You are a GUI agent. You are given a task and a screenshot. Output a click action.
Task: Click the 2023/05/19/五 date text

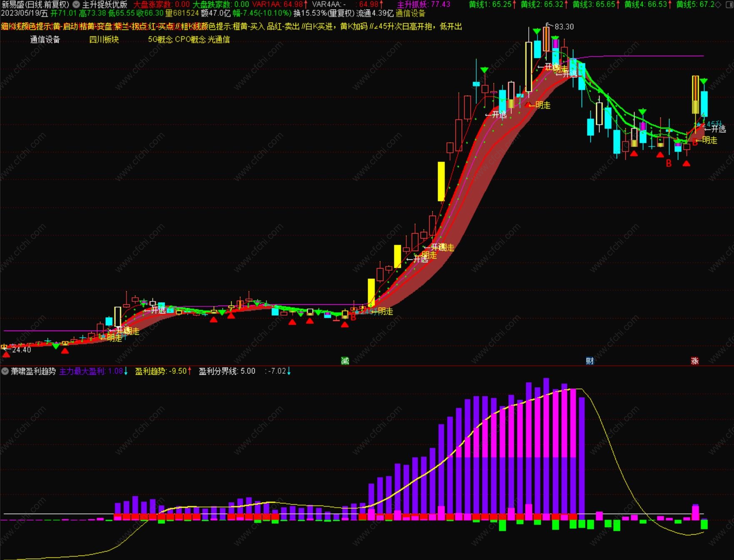25,13
